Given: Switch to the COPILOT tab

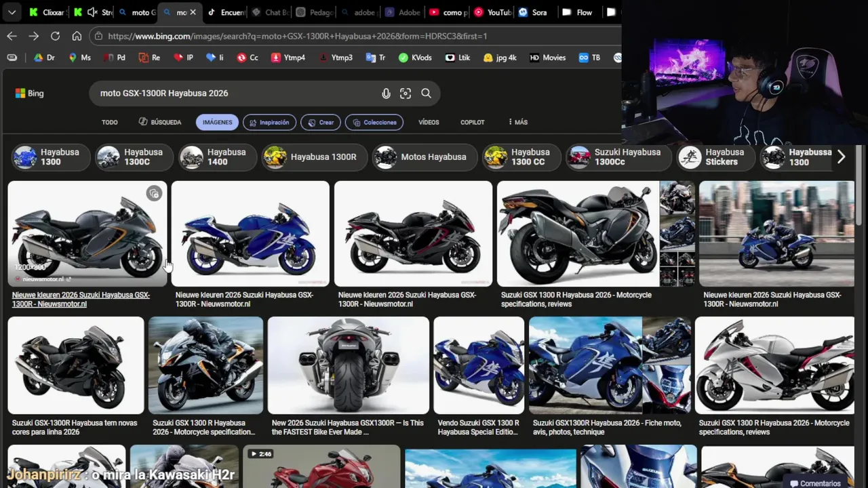Looking at the screenshot, I should point(472,122).
